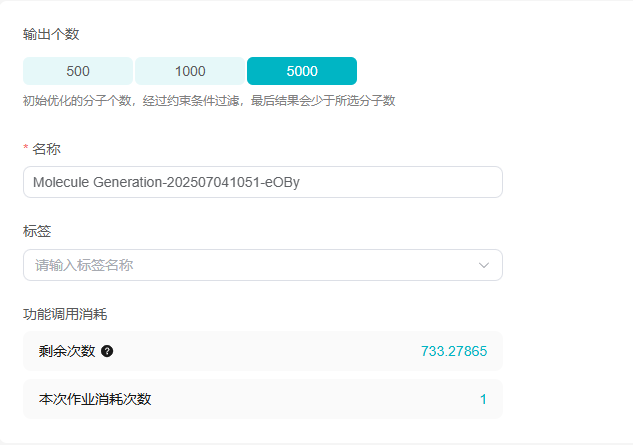Click the 标签 field label

(x=37, y=231)
